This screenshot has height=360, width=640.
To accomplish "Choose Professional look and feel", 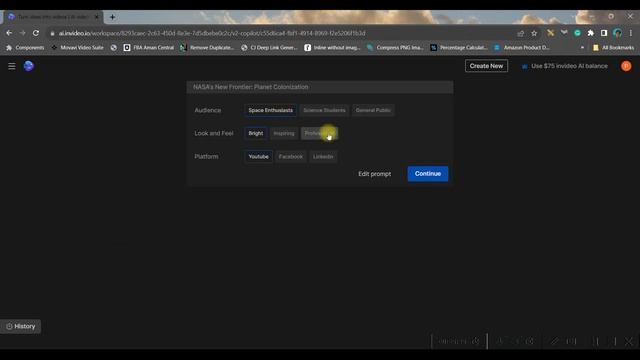I will (x=319, y=133).
